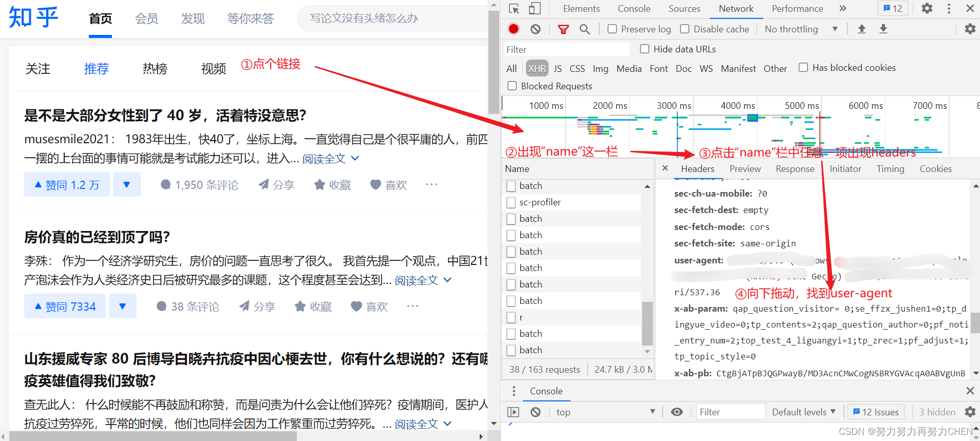The width and height of the screenshot is (980, 441).
Task: Focus console Filter input
Action: pyautogui.click(x=730, y=412)
